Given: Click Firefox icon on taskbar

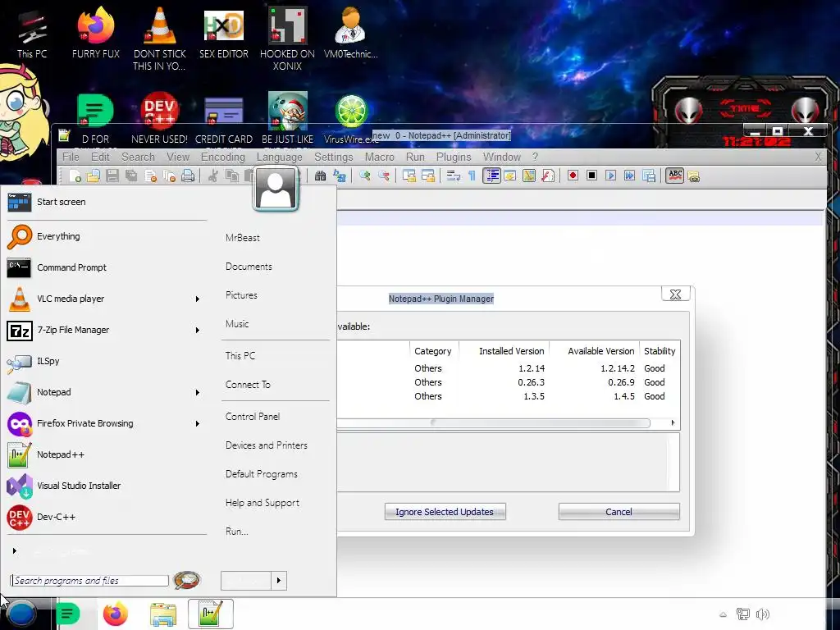Looking at the screenshot, I should (x=116, y=614).
